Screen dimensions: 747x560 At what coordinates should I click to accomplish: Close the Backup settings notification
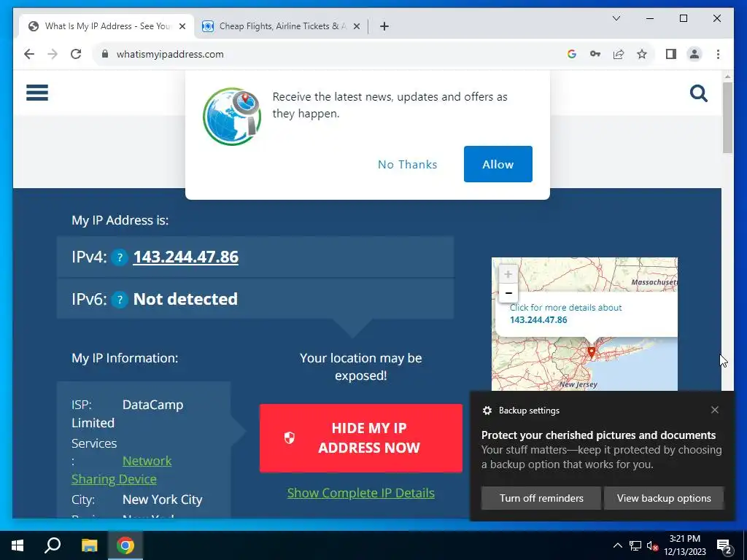715,410
